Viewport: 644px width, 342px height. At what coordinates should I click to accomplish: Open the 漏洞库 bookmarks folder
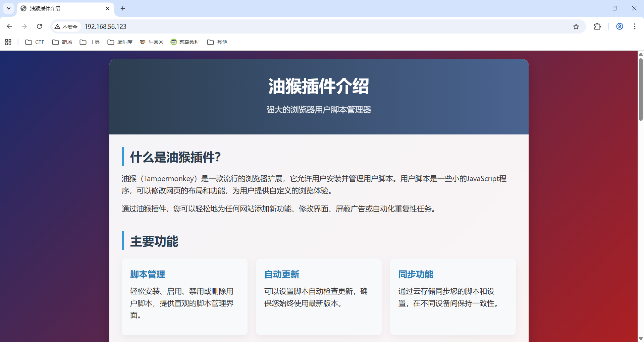pos(120,42)
